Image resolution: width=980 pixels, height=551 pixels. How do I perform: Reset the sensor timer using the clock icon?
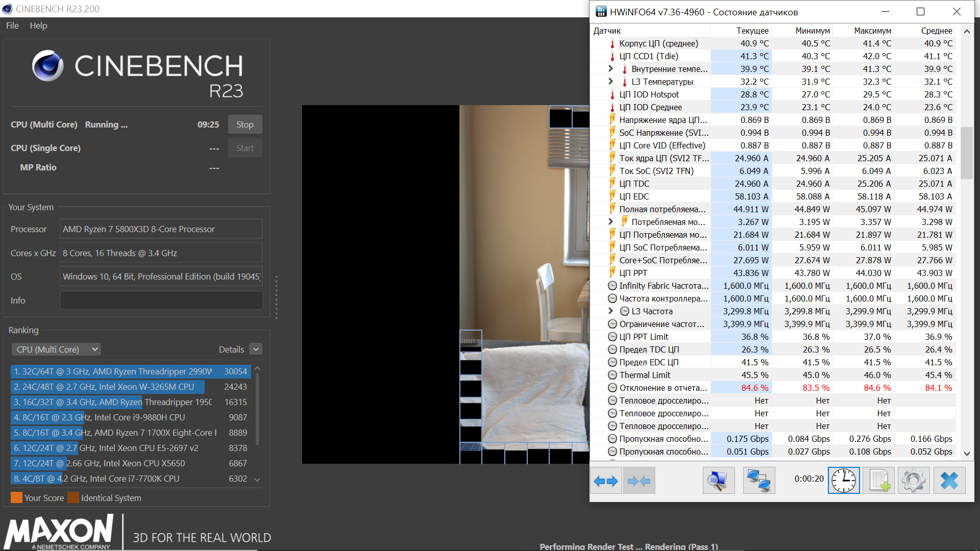[x=844, y=481]
